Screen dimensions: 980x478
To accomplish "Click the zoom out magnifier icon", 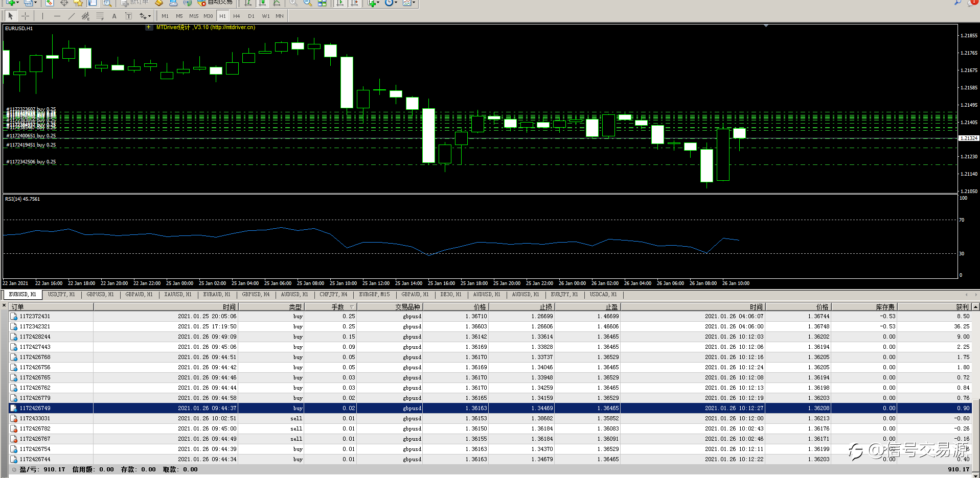I will 308,3.
